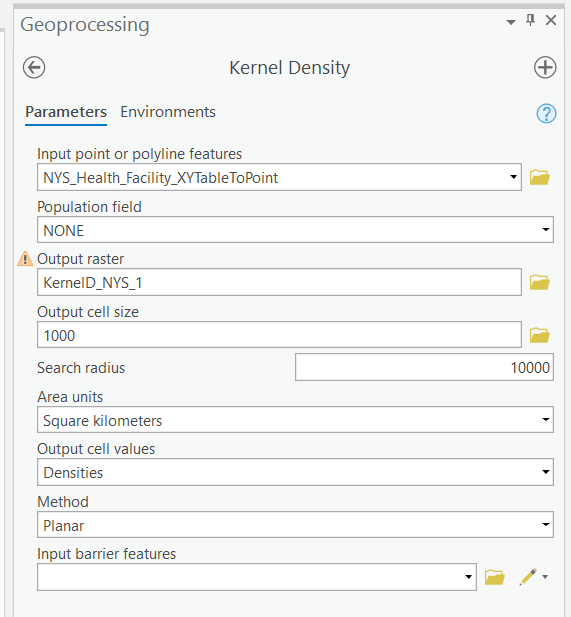Select the Parameters tab
This screenshot has width=571, height=617.
(x=66, y=112)
